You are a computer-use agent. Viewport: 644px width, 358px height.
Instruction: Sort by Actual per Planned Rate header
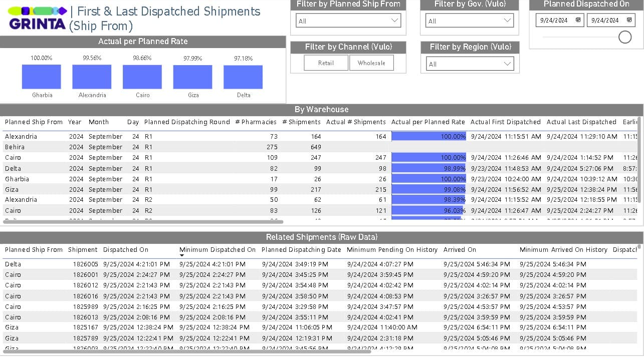[428, 122]
